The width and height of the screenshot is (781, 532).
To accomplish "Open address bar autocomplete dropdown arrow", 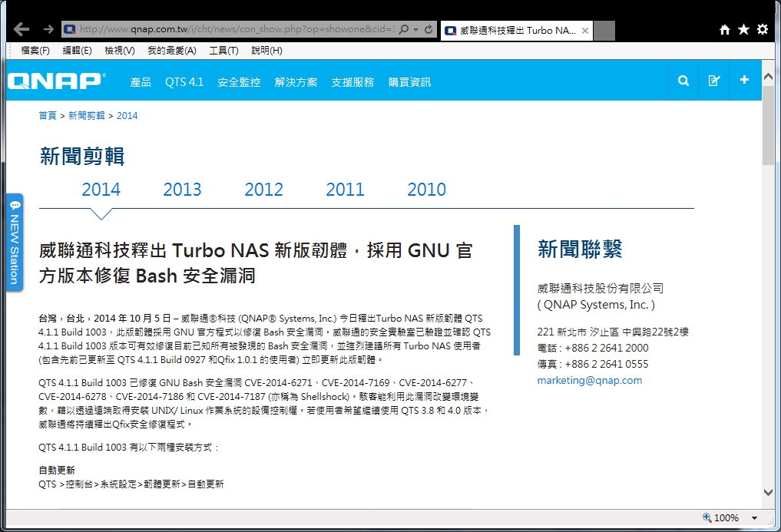I will coord(416,29).
